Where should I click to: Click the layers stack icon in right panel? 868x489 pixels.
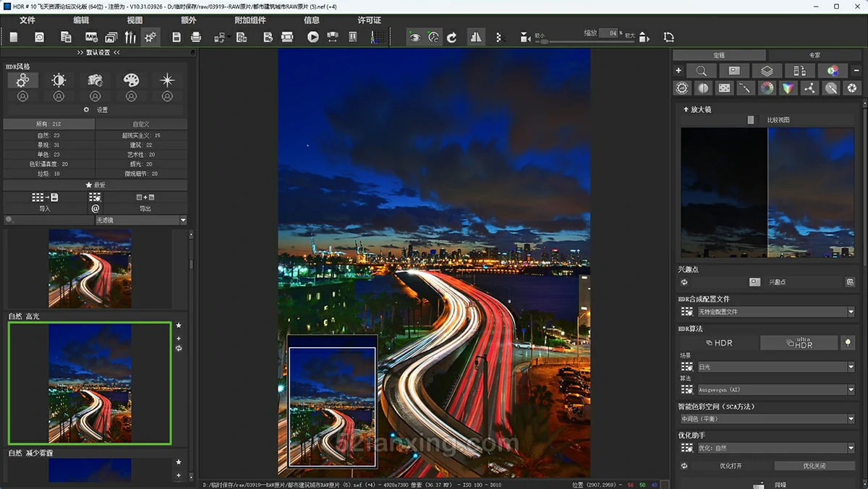point(767,71)
